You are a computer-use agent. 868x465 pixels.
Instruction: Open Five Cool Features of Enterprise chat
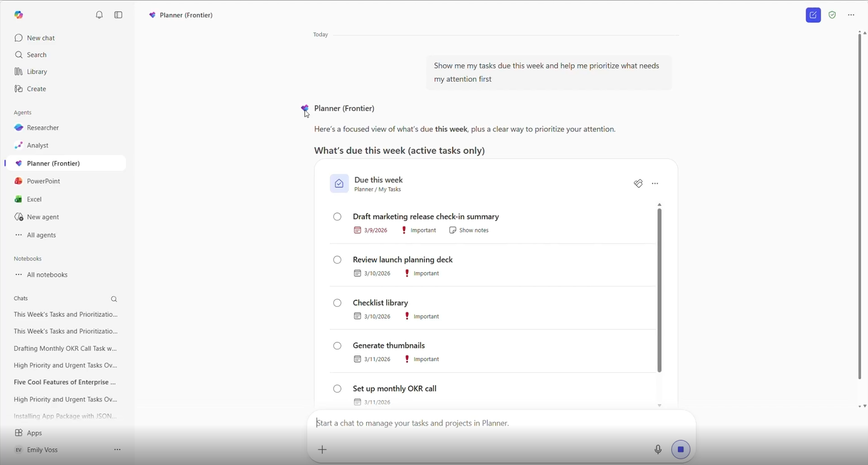tap(65, 382)
